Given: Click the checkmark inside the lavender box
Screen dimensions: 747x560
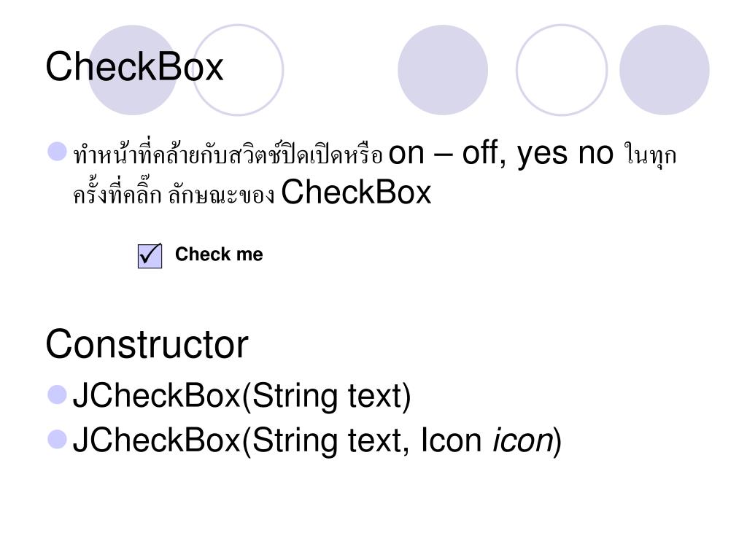Looking at the screenshot, I should [150, 254].
